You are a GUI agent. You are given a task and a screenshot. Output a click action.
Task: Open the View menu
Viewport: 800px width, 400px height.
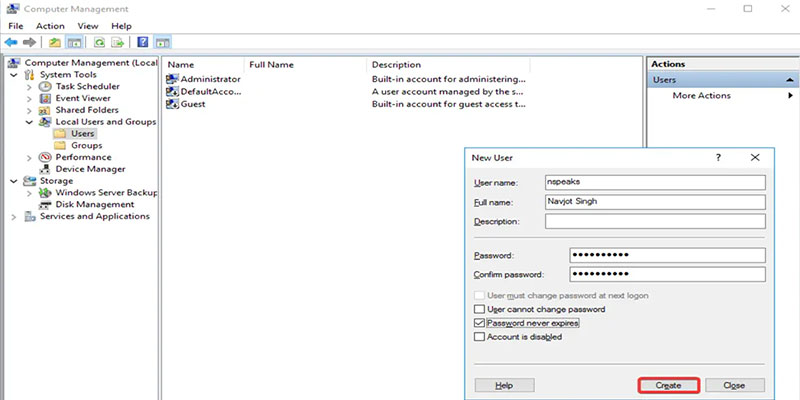tap(87, 25)
